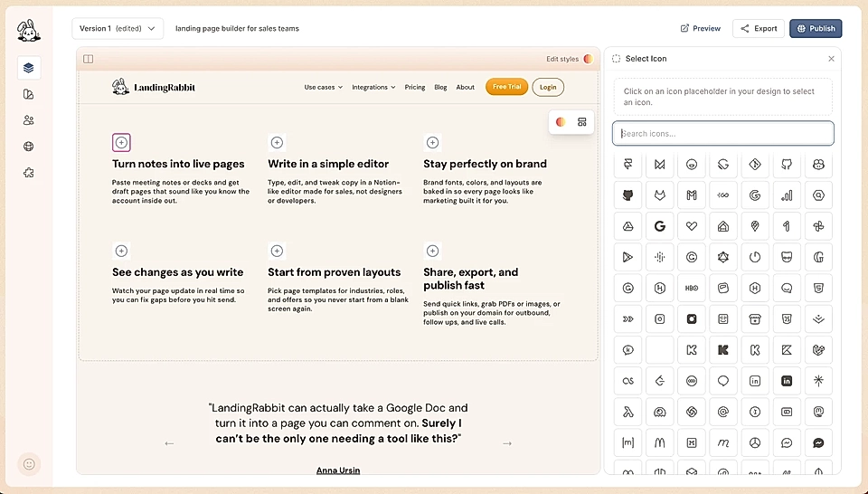This screenshot has width=868, height=494.
Task: Choose the Google Photos pinwheel icon
Action: click(x=819, y=226)
